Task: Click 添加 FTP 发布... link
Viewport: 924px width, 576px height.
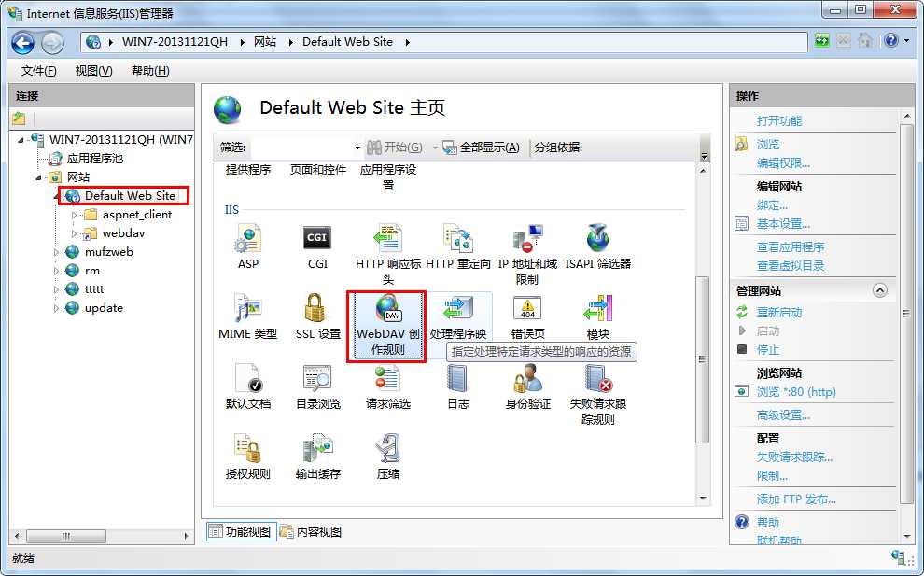Action: point(796,499)
